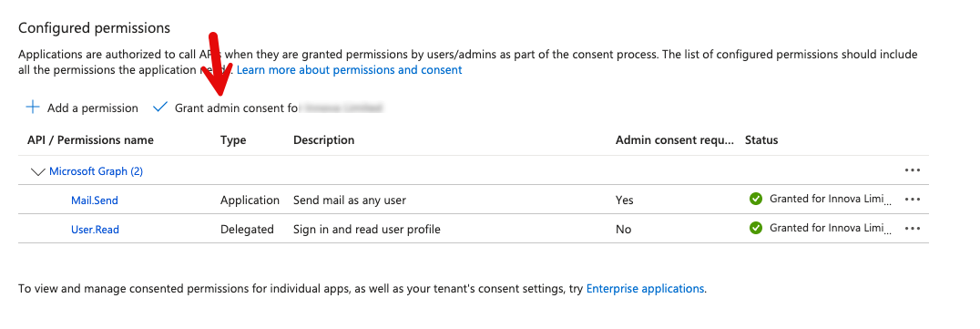Screen dimensions: 980x329
Task: Follow Learn more about permissions and consent link
Action: pos(350,69)
